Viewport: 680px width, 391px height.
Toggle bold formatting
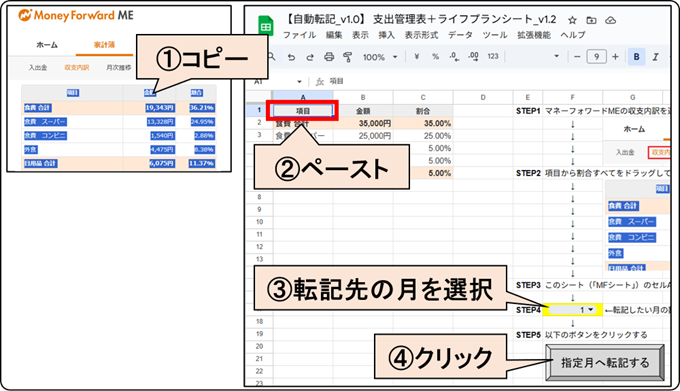pyautogui.click(x=636, y=57)
